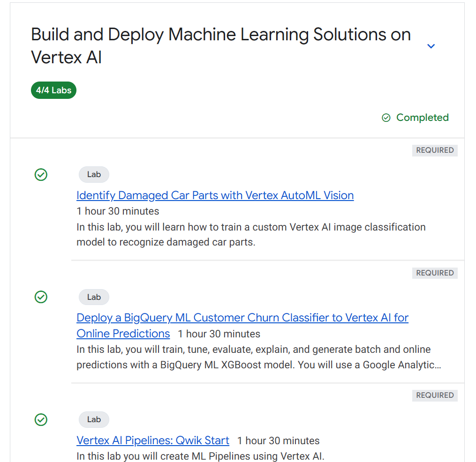This screenshot has width=476, height=462.
Task: Click '1 hour 30 minutes' beside Online Predictions
Action: point(219,334)
